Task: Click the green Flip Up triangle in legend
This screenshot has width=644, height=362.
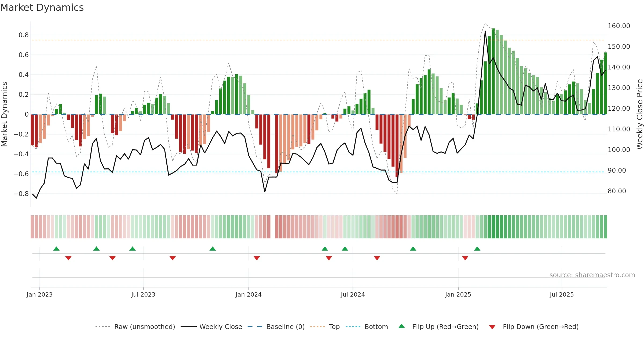Action: point(401,326)
